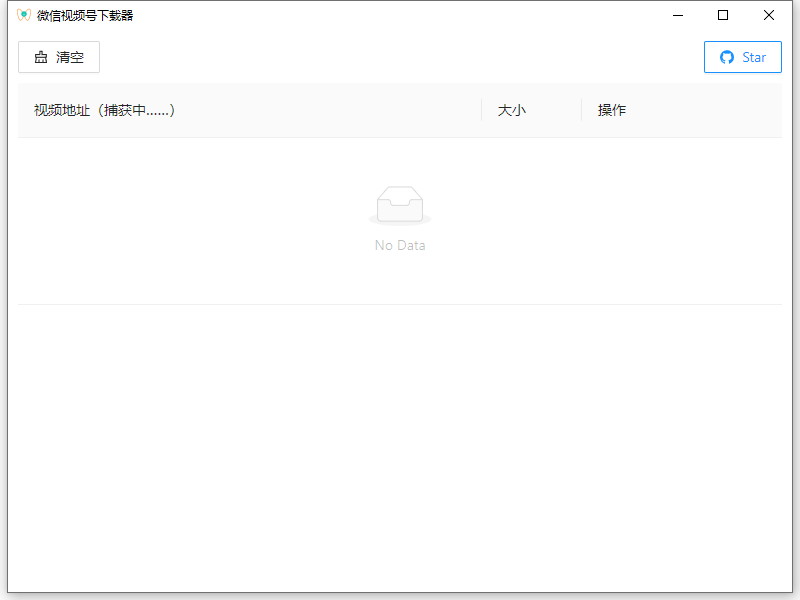
Task: Click the maximize icon in the title bar
Action: (x=723, y=15)
